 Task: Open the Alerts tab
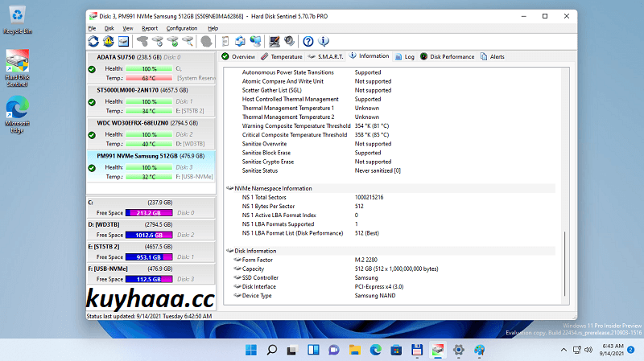[492, 56]
